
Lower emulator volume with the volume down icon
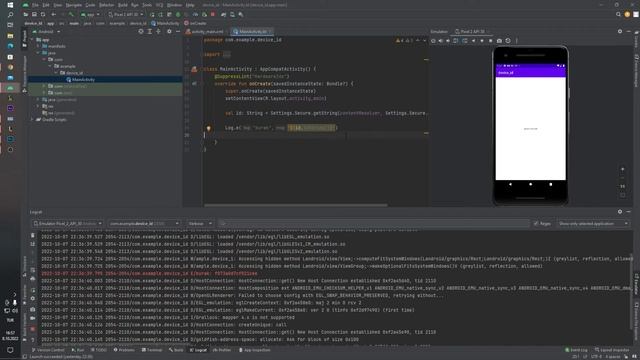(448, 41)
